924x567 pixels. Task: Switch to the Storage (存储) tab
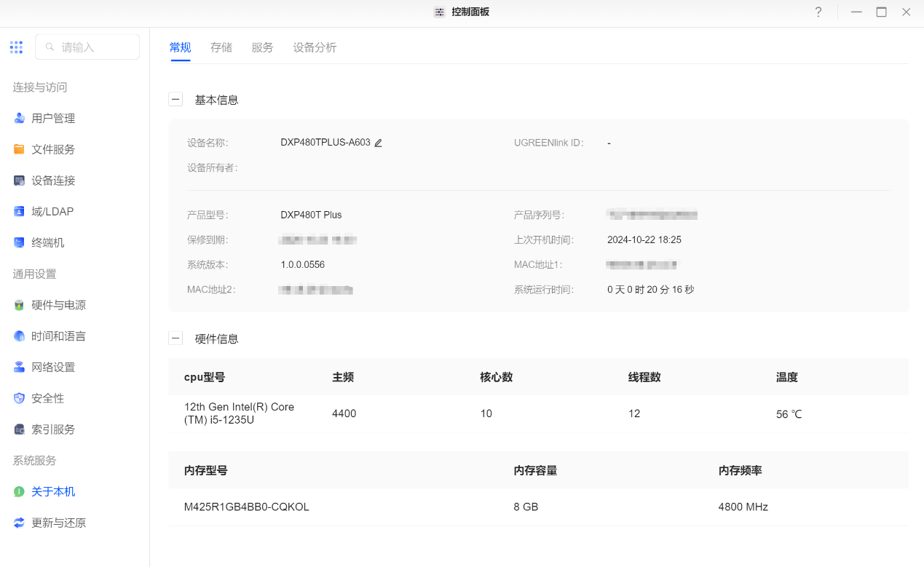pos(221,47)
